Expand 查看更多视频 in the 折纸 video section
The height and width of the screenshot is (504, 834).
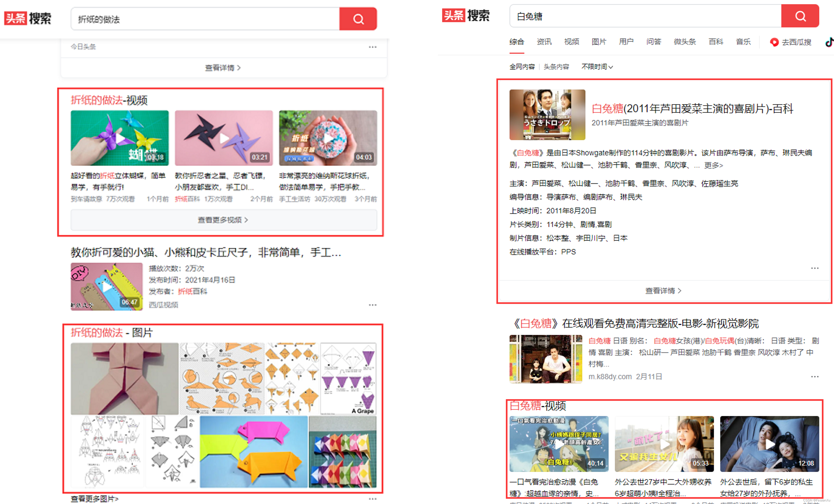pos(223,220)
